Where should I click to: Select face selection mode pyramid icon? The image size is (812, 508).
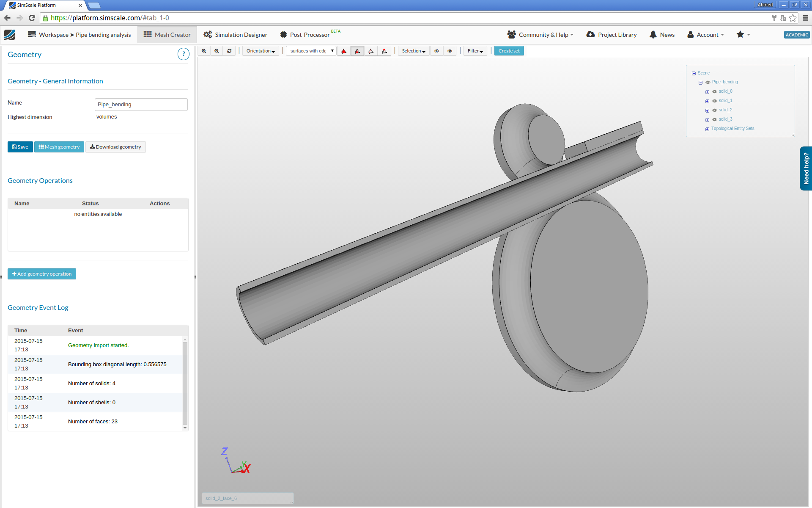(357, 51)
